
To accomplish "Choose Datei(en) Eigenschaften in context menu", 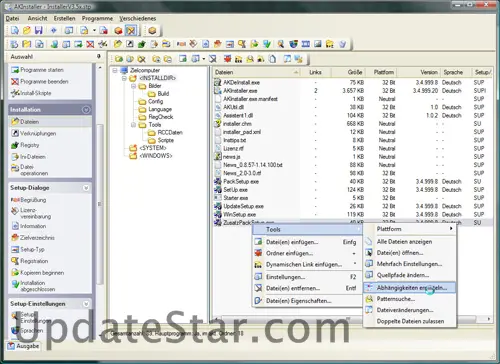I will (x=307, y=301).
